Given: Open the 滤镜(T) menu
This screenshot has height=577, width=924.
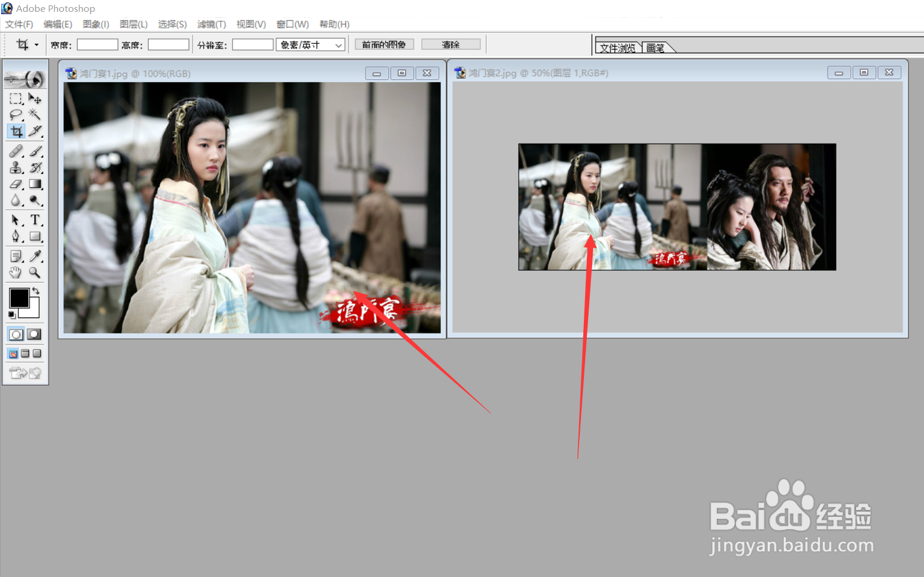Looking at the screenshot, I should (x=211, y=24).
